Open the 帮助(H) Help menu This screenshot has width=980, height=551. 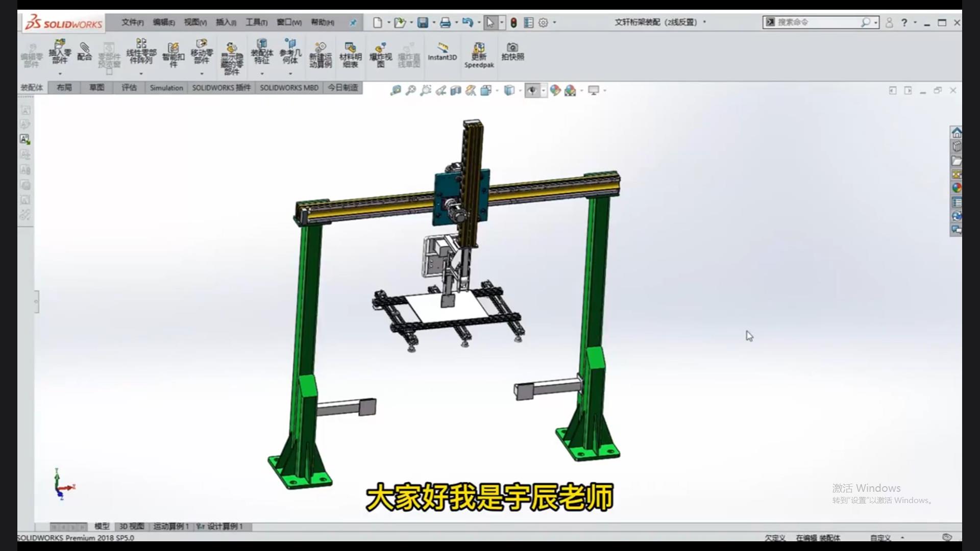[x=323, y=22]
